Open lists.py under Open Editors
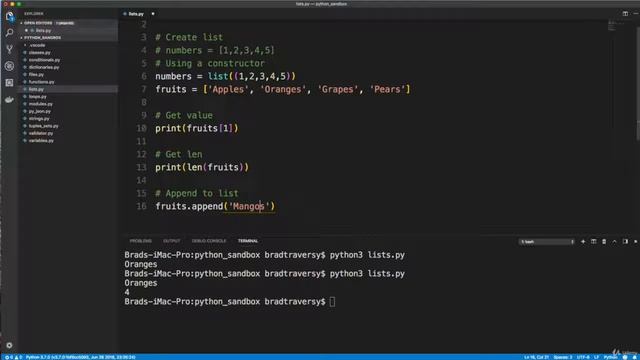This screenshot has height=360, width=640. [43, 30]
